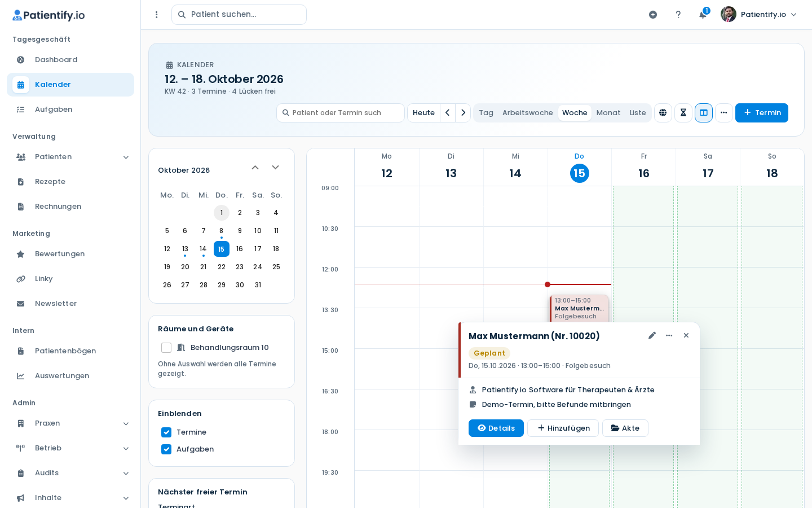Click the Heute button
This screenshot has height=508, width=812.
(423, 113)
